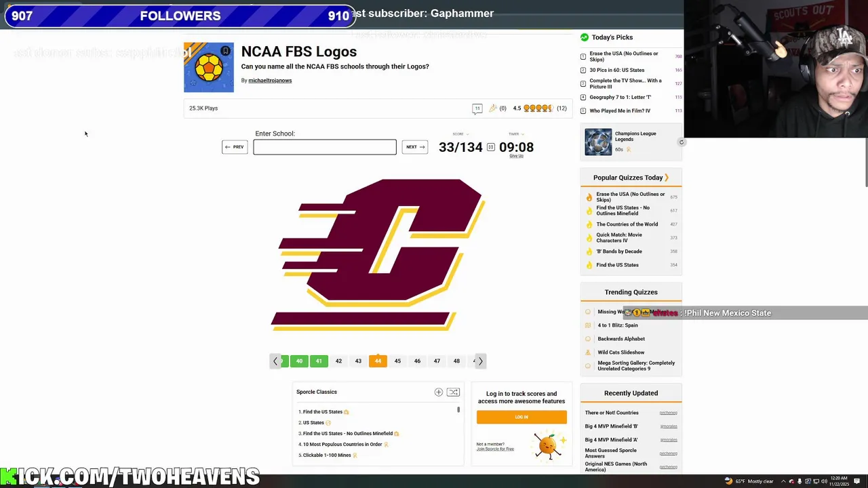Focus the Enter School answer field
Image resolution: width=868 pixels, height=488 pixels.
[x=325, y=147]
